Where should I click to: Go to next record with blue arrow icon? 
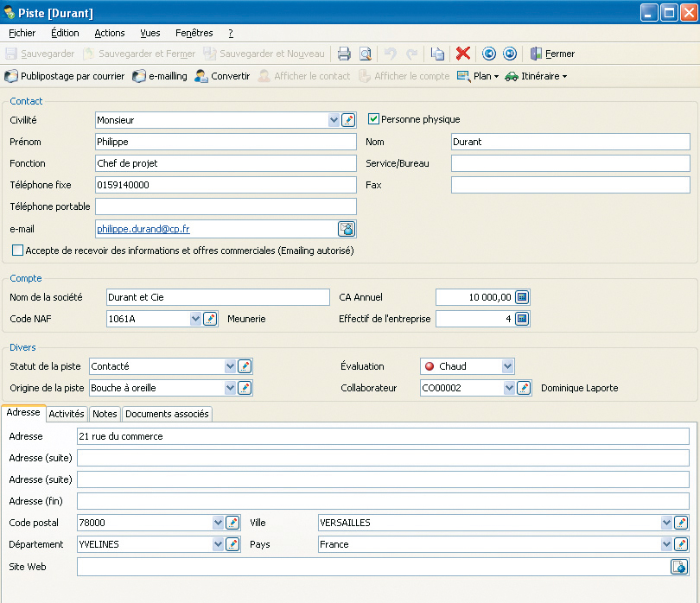[509, 53]
